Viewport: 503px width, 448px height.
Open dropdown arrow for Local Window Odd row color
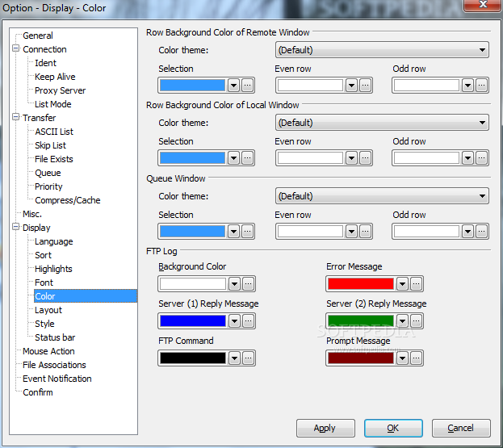[x=468, y=157]
